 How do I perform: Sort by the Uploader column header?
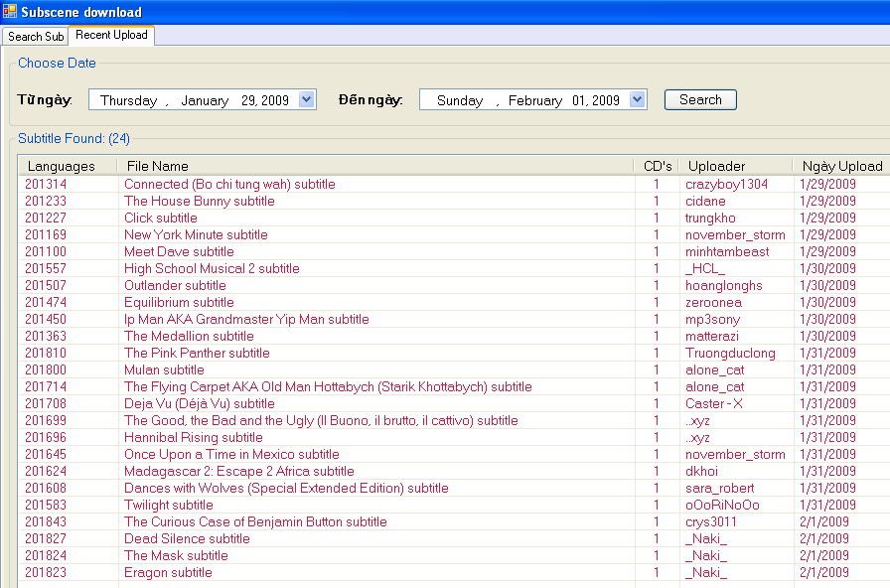(x=736, y=166)
